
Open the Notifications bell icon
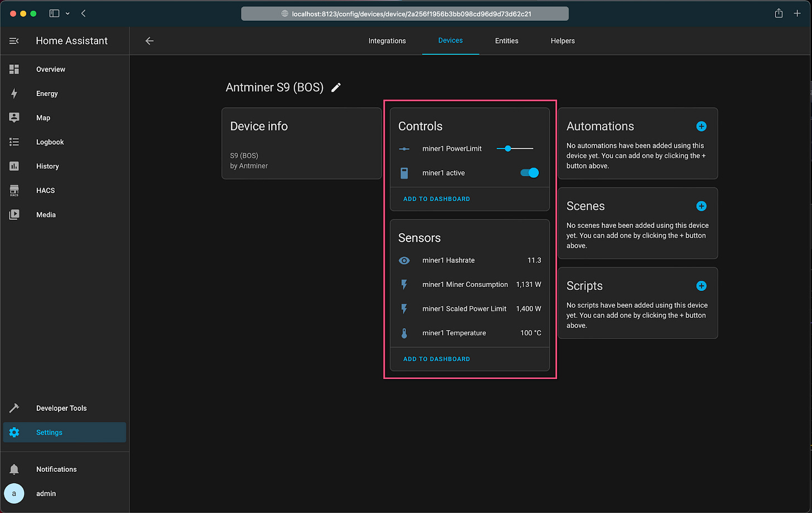tap(14, 469)
